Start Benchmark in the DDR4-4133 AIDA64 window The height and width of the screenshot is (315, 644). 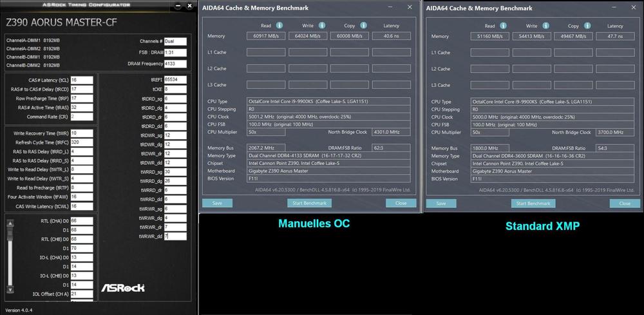pos(309,203)
